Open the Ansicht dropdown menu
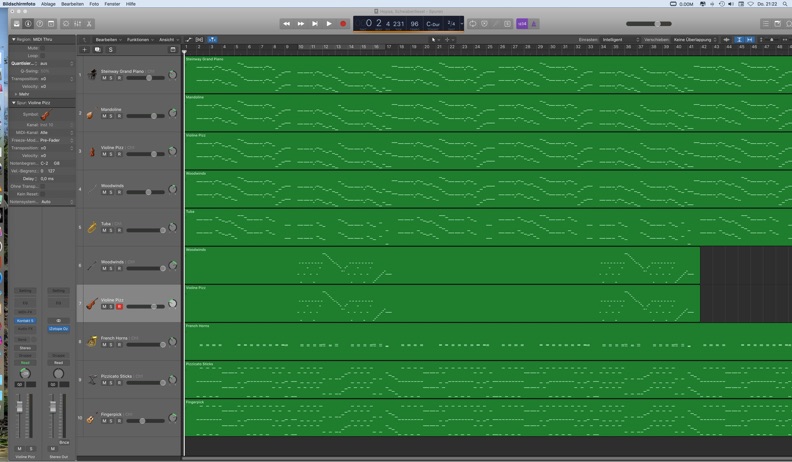792x462 pixels. point(168,39)
